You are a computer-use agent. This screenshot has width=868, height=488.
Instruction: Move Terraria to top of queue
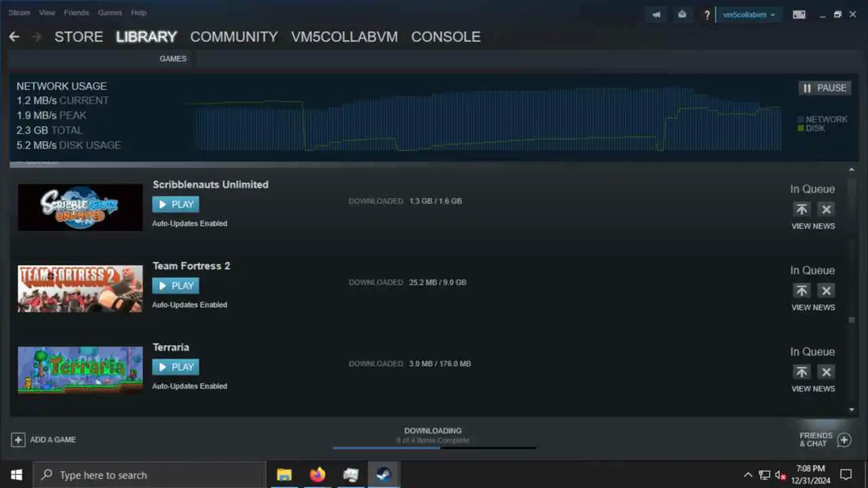(802, 371)
